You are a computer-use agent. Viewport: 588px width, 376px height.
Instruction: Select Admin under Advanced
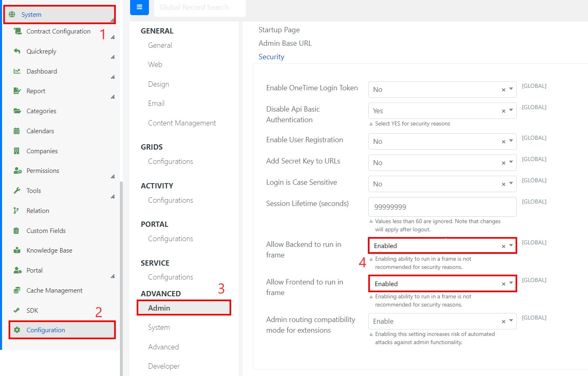[x=184, y=308]
